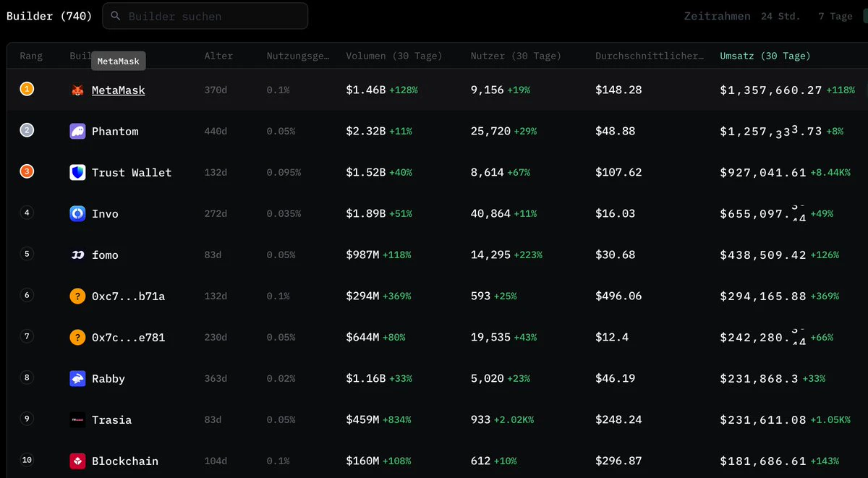Click average value $496.06
Screen dimensions: 868x478
[618, 296]
